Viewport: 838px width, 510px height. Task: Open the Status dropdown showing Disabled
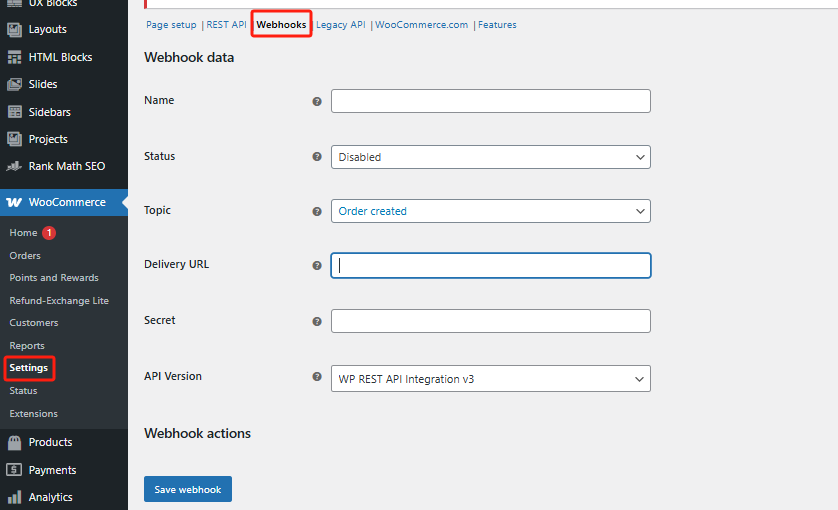tap(490, 157)
